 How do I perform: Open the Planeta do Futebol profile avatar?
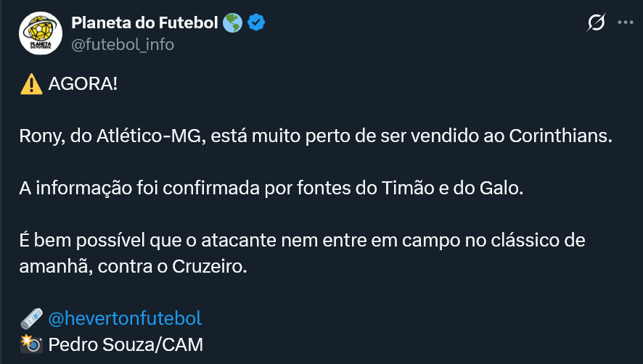[x=40, y=33]
